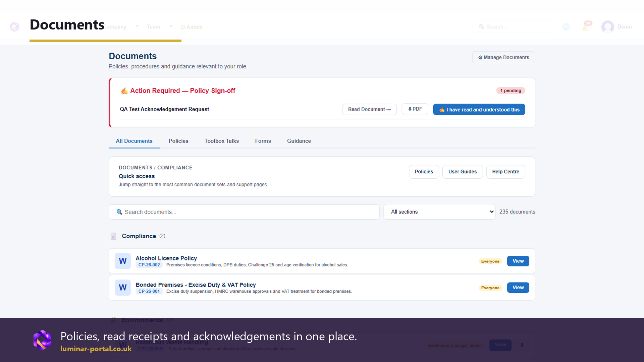Viewport: 644px width, 362px height.
Task: Go to the Guidance tab
Action: [299, 141]
